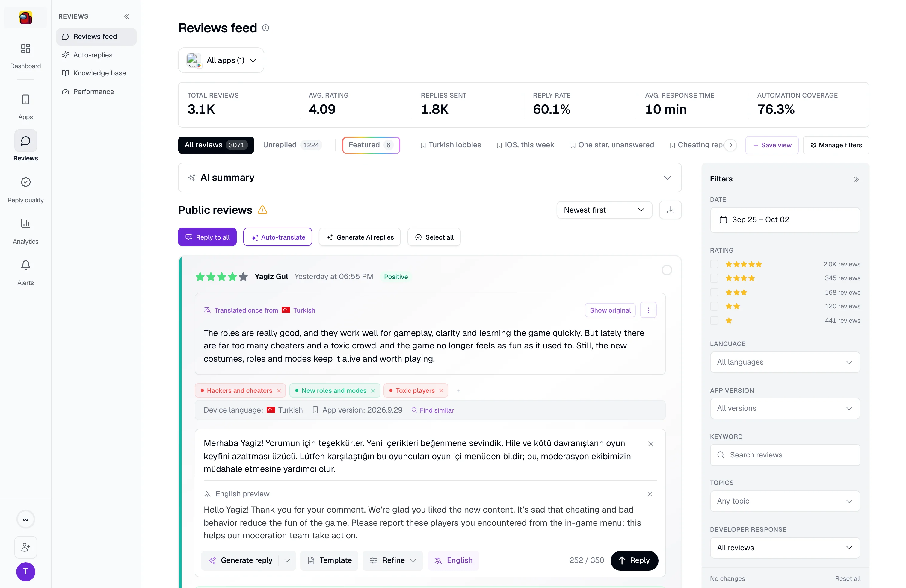Click the app logo at top left

(25, 17)
